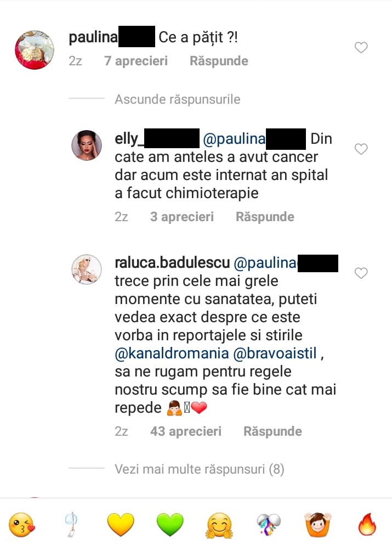Insert the raised hands person emoji

click(x=317, y=525)
